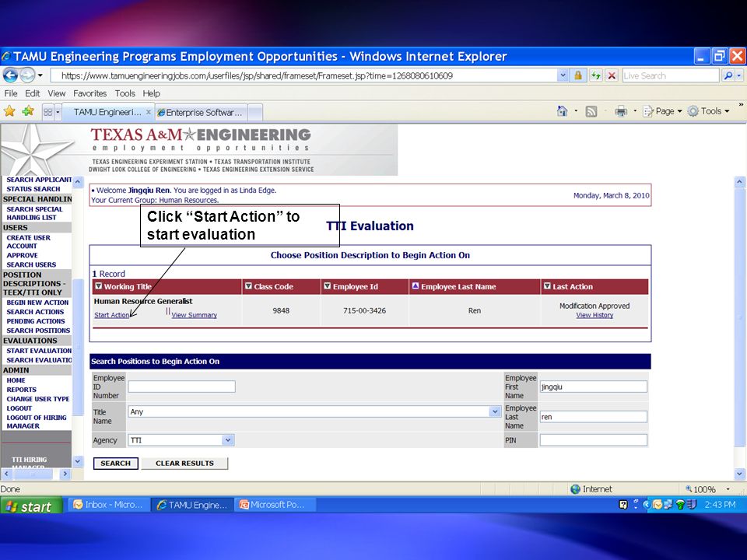The height and width of the screenshot is (560, 747).
Task: Click Add to Favorites star-plus icon
Action: click(28, 111)
